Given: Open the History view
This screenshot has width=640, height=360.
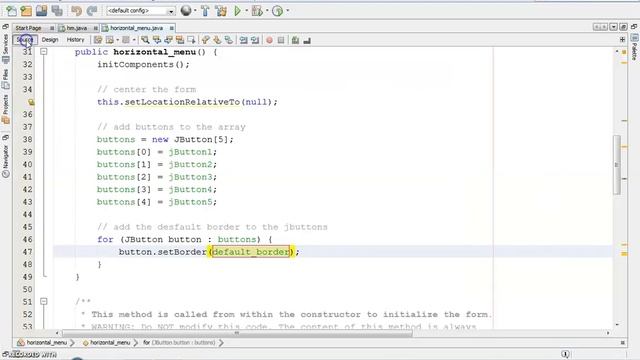Looking at the screenshot, I should point(76,40).
